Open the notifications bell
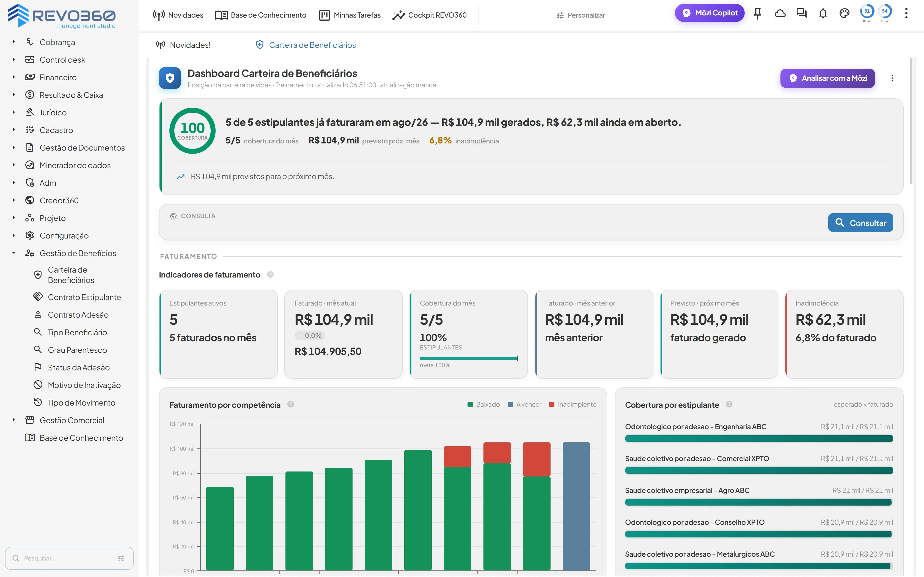The image size is (924, 577). (823, 14)
